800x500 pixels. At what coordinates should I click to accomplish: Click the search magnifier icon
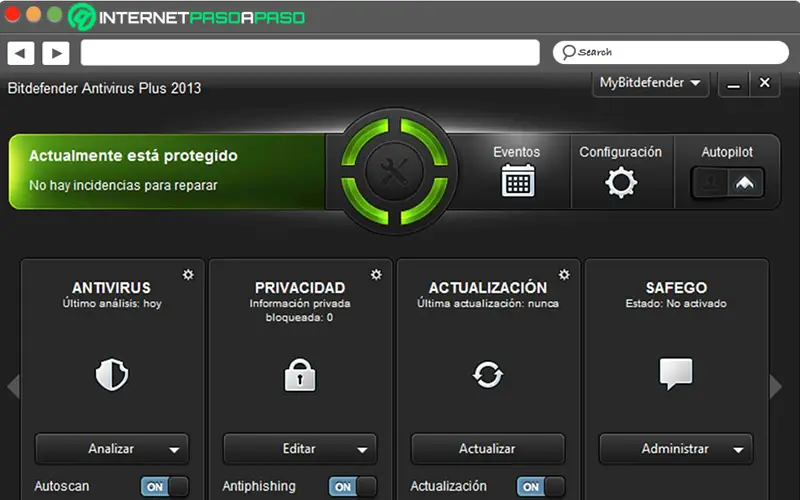point(568,52)
